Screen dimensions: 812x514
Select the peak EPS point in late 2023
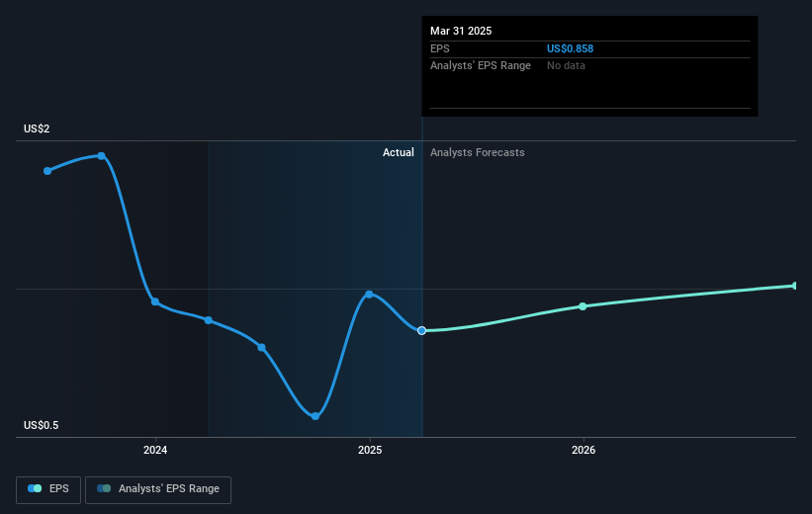102,156
